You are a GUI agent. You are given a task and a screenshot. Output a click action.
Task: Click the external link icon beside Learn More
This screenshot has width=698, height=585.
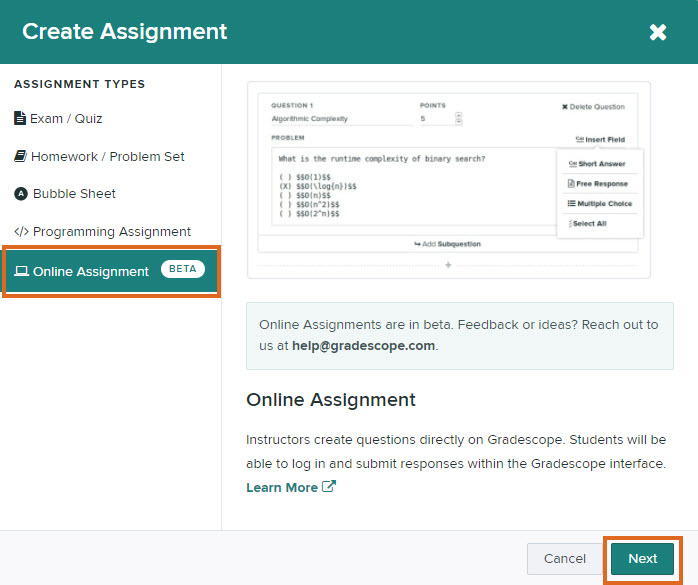(329, 487)
